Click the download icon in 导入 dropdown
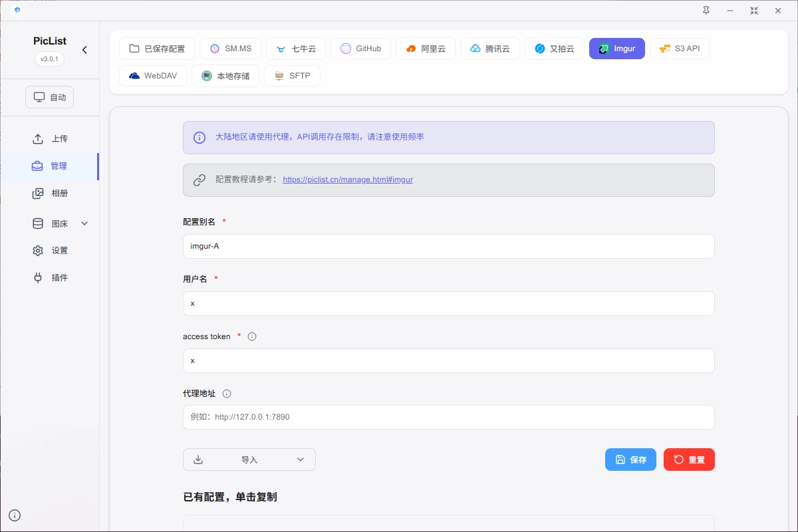The height and width of the screenshot is (532, 798). pos(198,460)
